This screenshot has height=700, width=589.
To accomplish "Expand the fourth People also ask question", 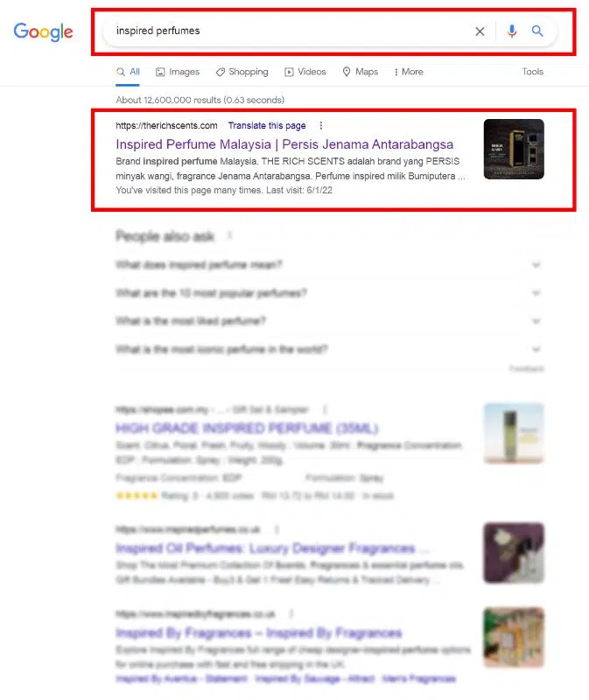I will [330, 349].
